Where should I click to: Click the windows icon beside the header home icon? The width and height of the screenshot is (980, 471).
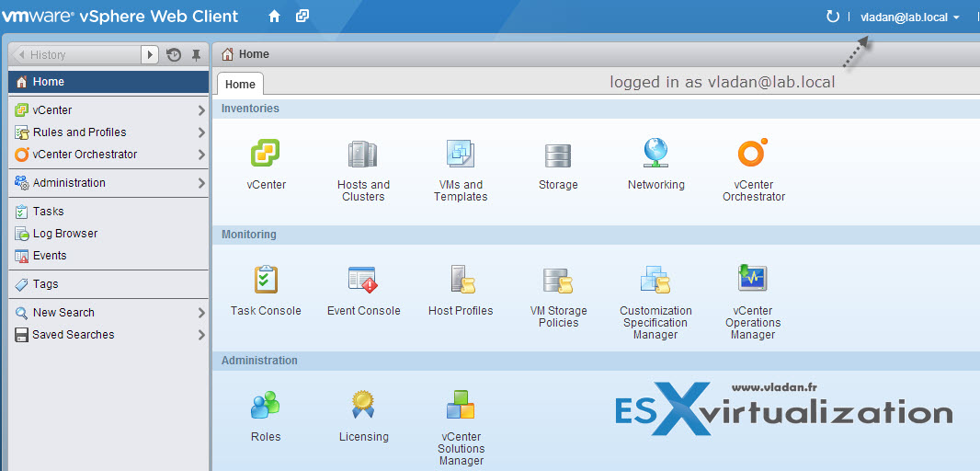point(302,16)
